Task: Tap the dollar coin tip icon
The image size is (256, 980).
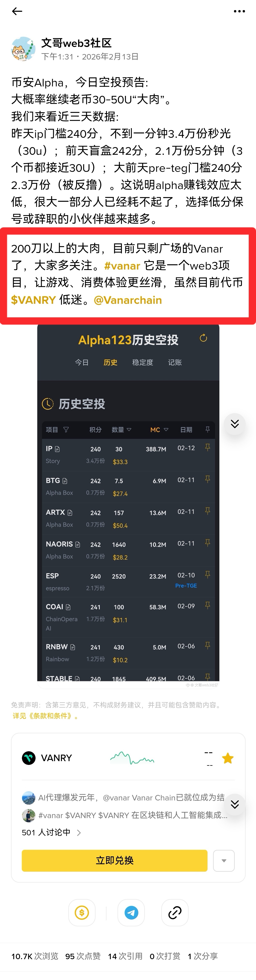Action: 82,912
